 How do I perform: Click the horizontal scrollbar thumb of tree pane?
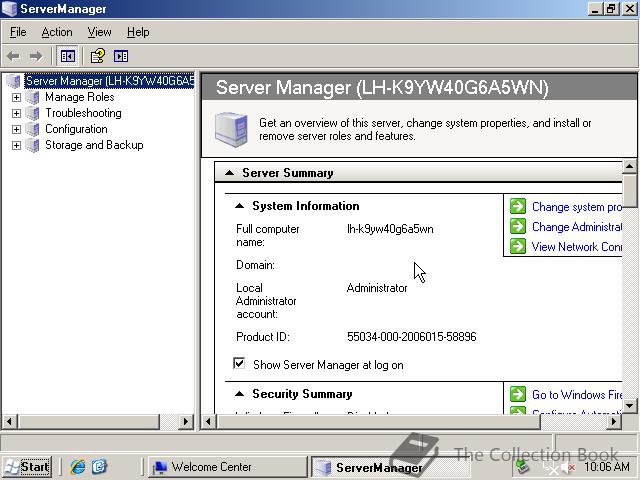click(x=88, y=422)
